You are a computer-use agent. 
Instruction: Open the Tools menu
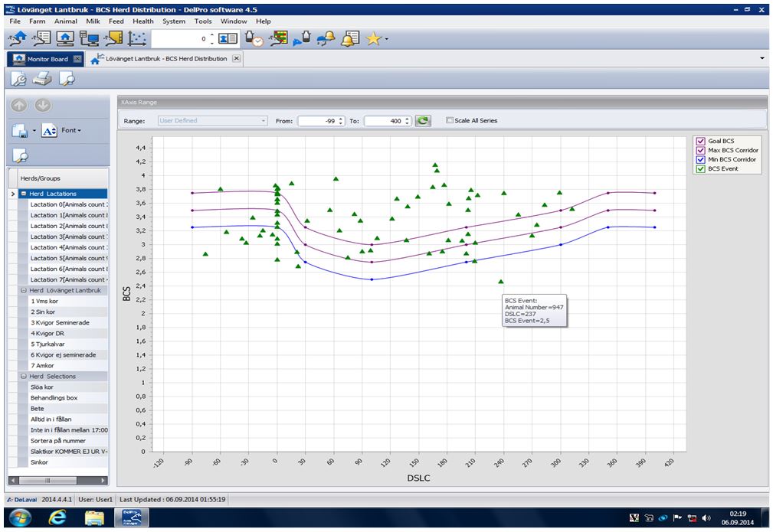pos(202,21)
